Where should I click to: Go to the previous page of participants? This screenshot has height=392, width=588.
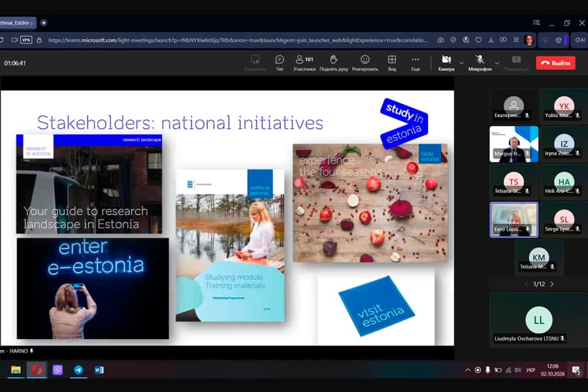(526, 284)
